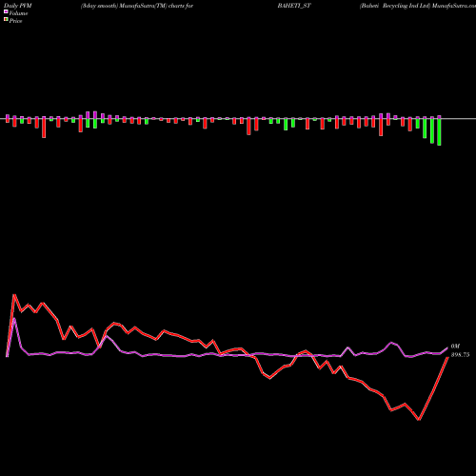Click the 'BAHETI_ST' ticker symbol text
The width and height of the screenshot is (476, 476).
(x=294, y=6)
